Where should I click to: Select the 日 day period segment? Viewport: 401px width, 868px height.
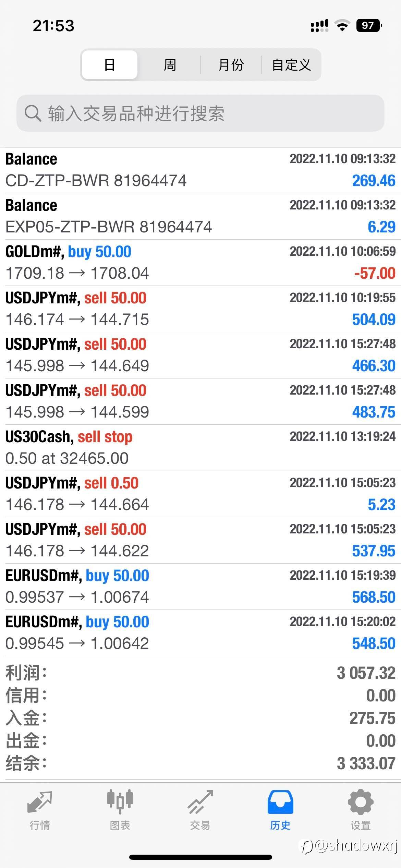click(x=110, y=65)
